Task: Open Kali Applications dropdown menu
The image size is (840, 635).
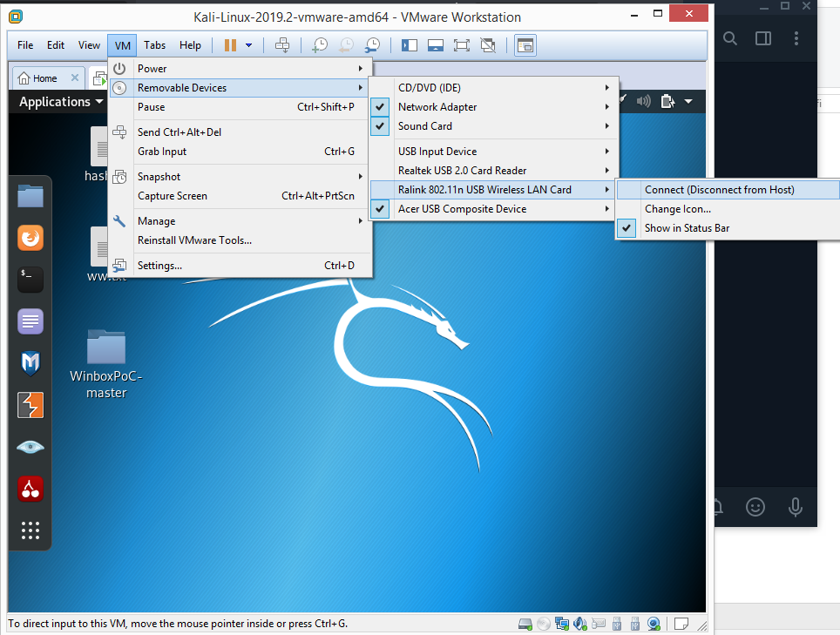Action: [61, 102]
